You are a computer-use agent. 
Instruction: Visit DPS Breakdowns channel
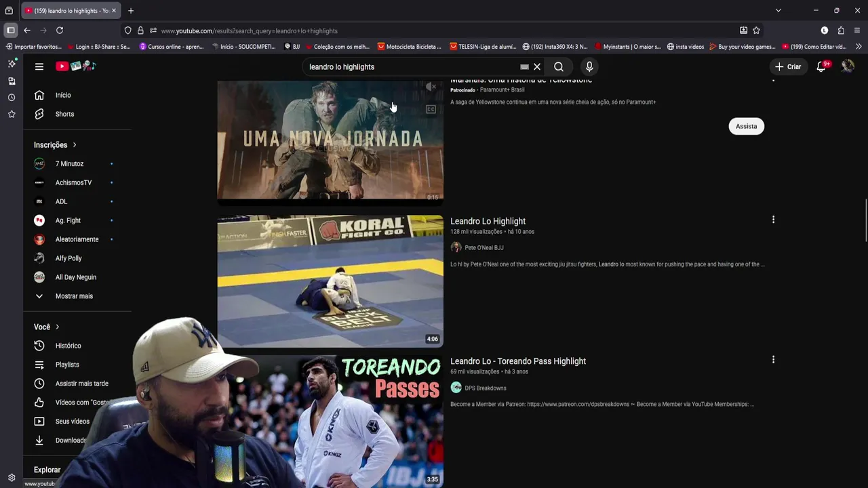pos(485,388)
